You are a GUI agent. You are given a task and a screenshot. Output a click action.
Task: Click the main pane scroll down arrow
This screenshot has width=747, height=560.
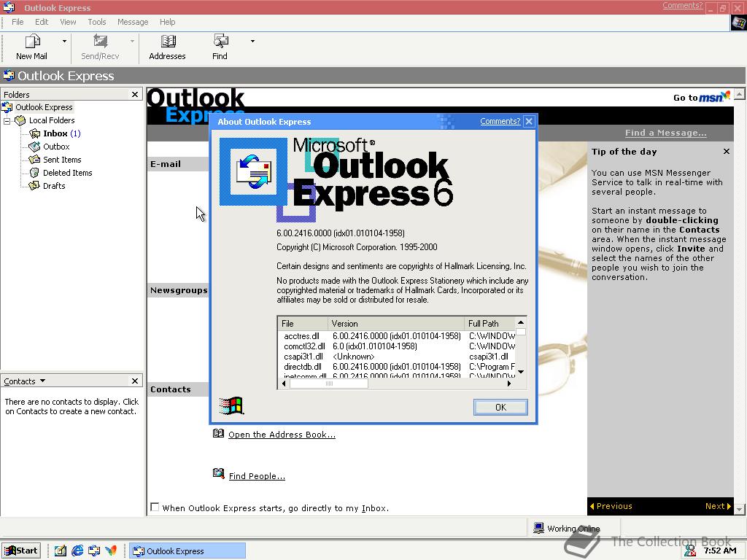740,510
